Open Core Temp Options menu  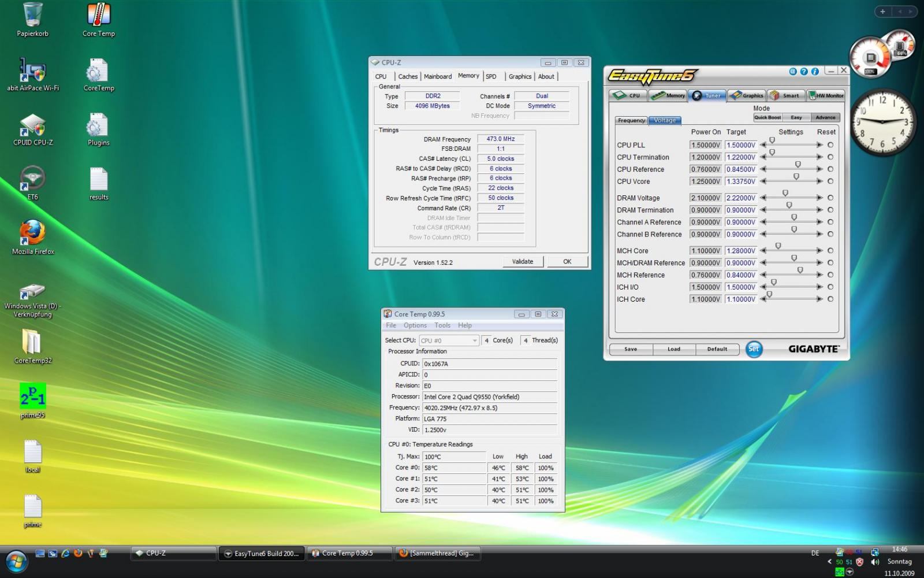415,325
